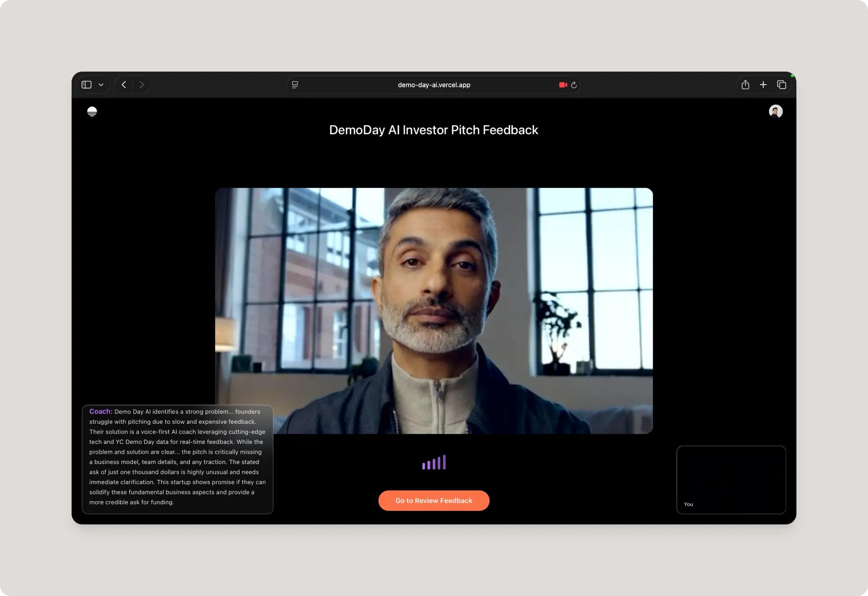Open the user profile avatar menu
The width and height of the screenshot is (868, 596).
(x=775, y=111)
